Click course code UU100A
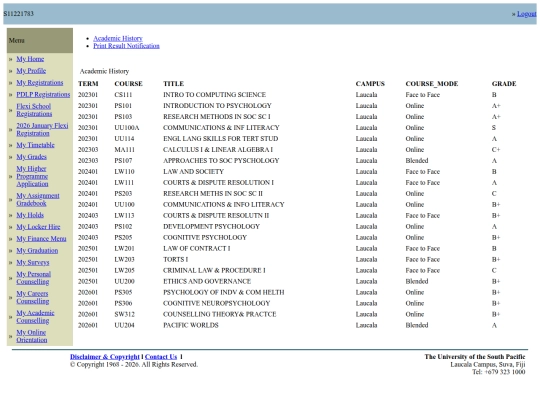The width and height of the screenshot is (540, 405). (127, 128)
